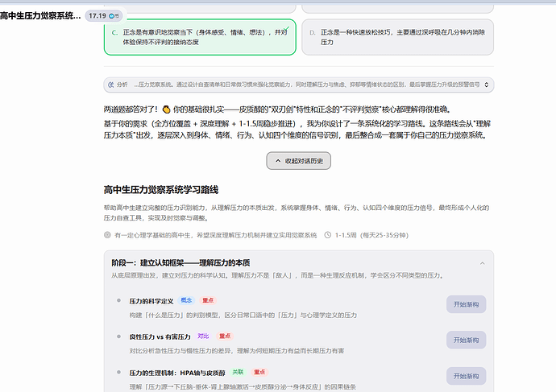Click the analysis icon next to 分析
Image resolution: width=556 pixels, height=392 pixels.
coord(111,85)
